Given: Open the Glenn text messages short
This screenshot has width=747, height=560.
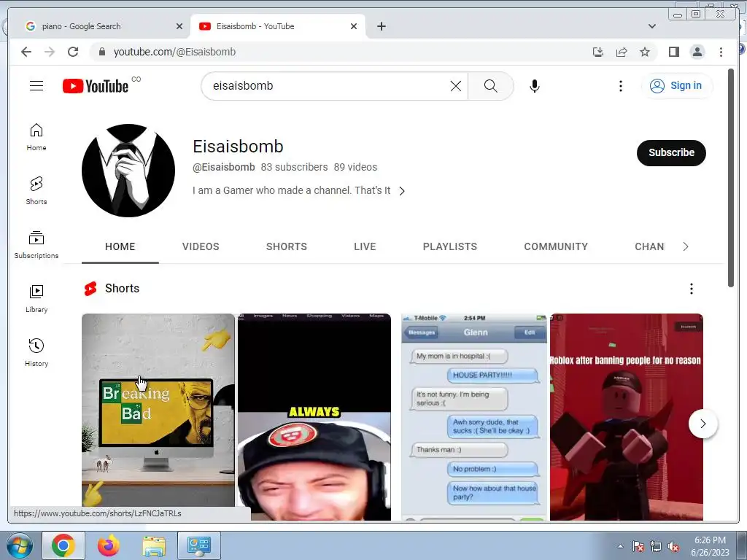Looking at the screenshot, I should point(474,416).
